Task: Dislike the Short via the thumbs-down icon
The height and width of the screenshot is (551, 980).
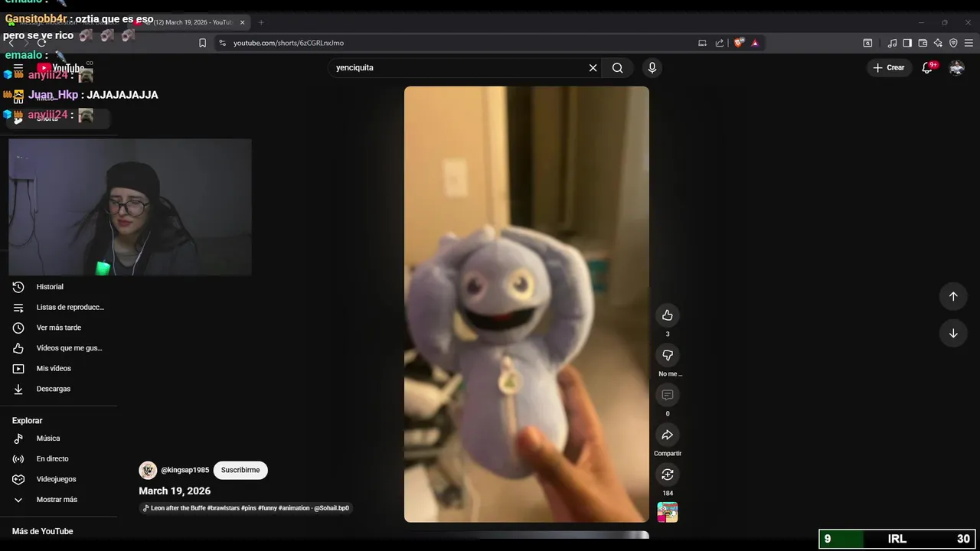Action: click(668, 355)
